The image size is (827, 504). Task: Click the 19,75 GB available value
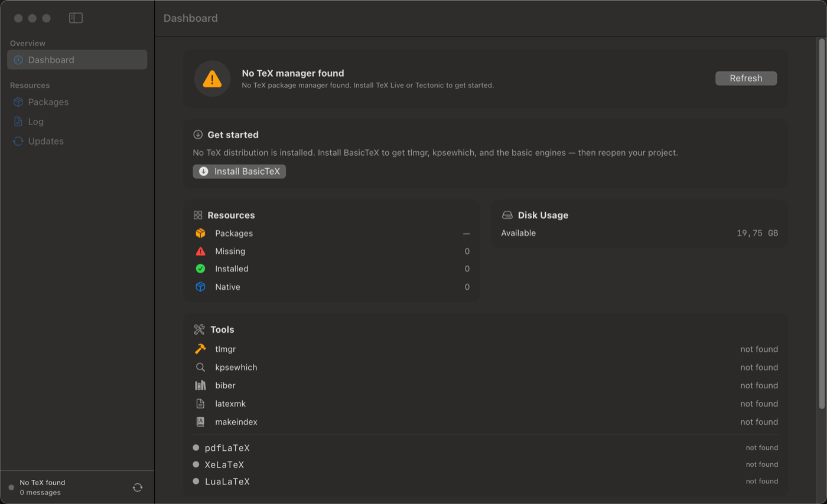click(x=757, y=233)
